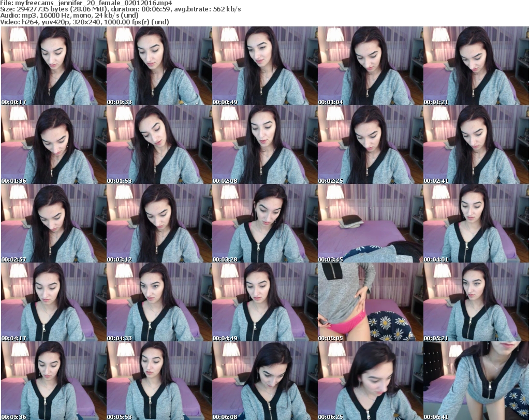Click the frame marked 00:02:08
The width and height of the screenshot is (530, 420).
pyautogui.click(x=264, y=144)
